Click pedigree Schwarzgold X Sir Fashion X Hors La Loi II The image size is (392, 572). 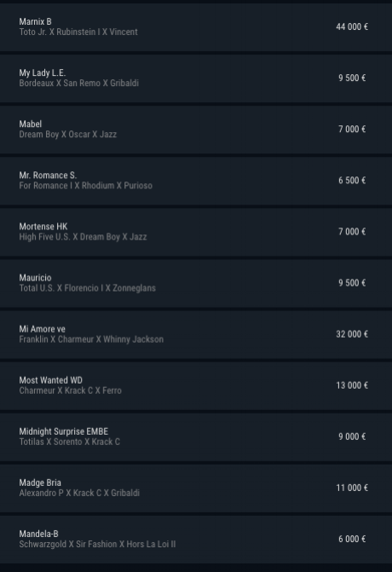point(97,544)
